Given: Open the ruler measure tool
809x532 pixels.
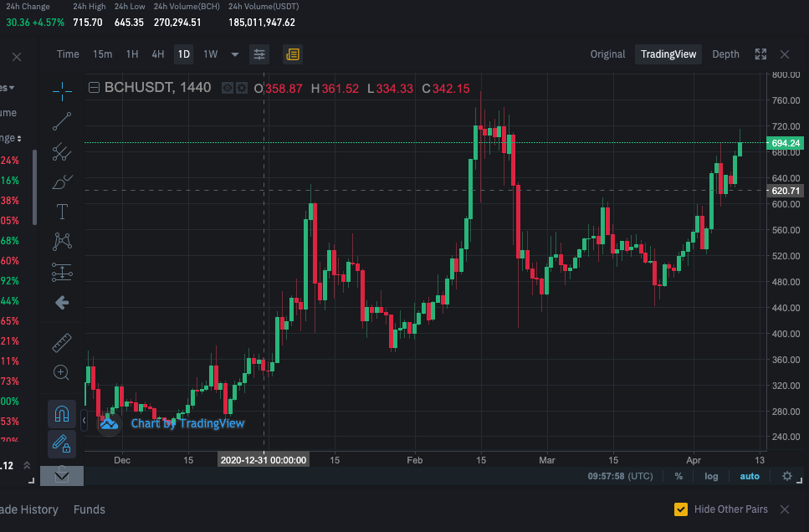Looking at the screenshot, I should 62,343.
